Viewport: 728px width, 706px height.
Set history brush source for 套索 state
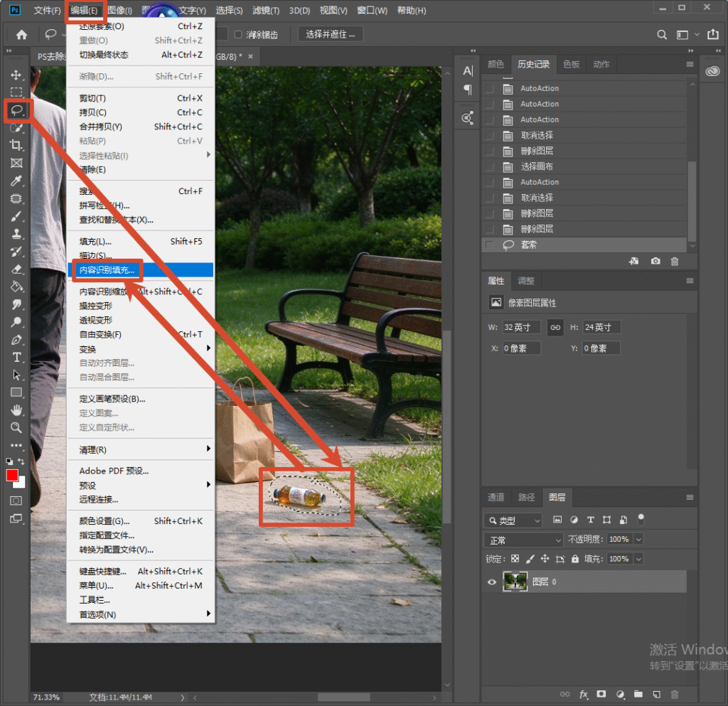pos(489,245)
